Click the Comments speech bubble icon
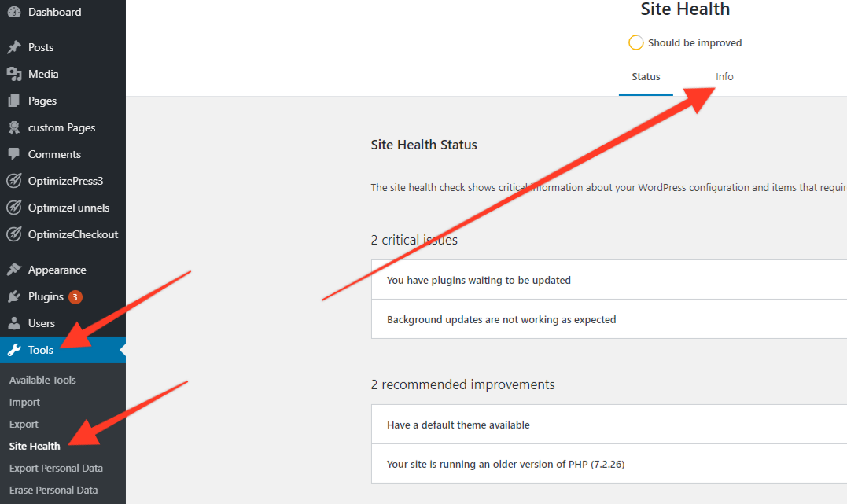 [14, 154]
